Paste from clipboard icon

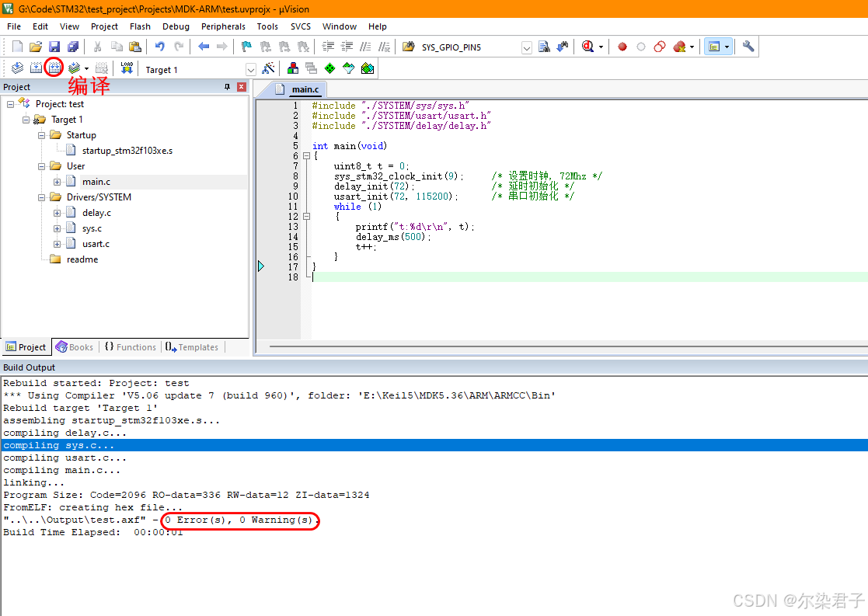(x=134, y=47)
